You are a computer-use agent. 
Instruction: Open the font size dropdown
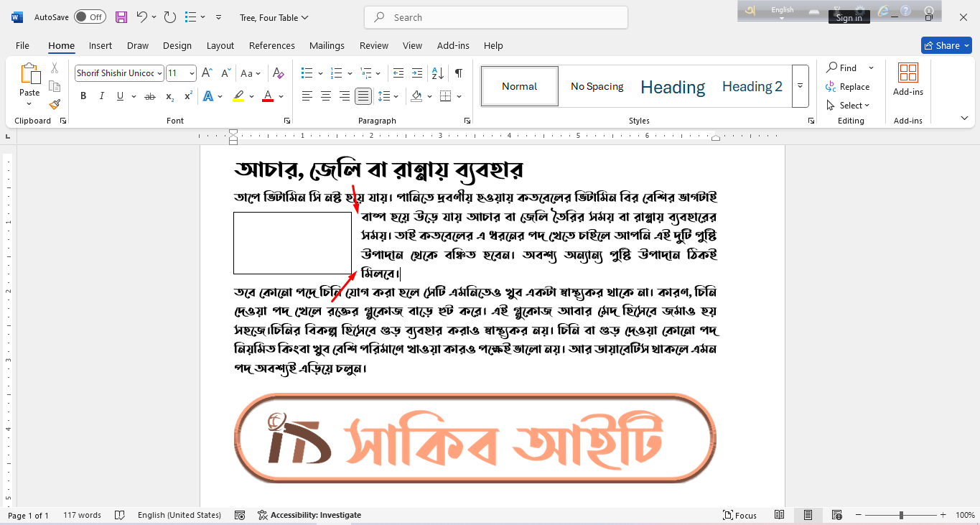190,73
